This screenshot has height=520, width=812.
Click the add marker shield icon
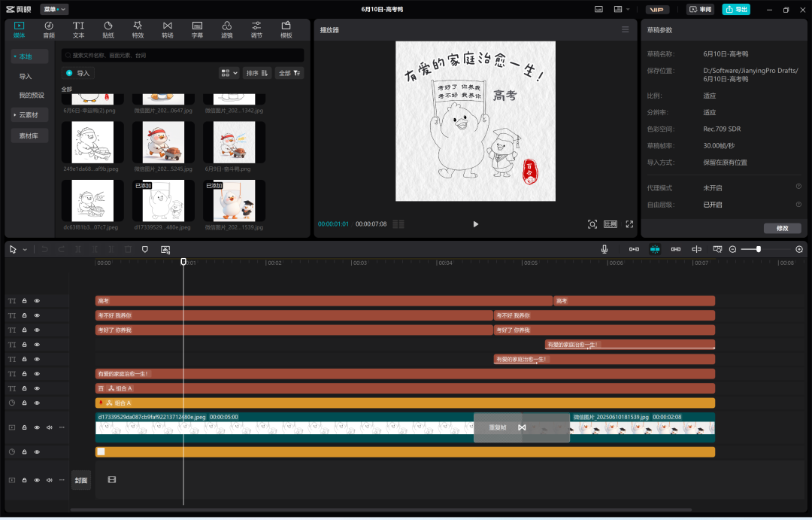[145, 249]
